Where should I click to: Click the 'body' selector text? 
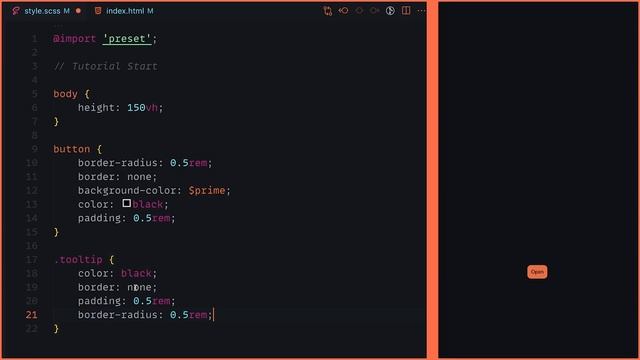tap(65, 94)
